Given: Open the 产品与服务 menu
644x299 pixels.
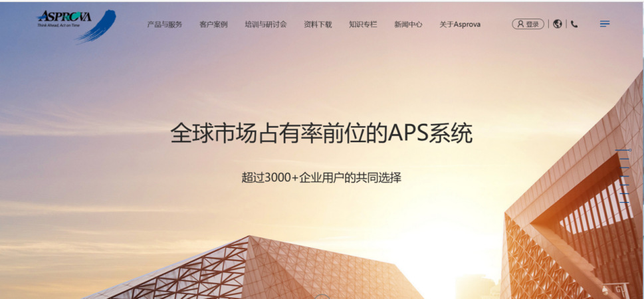Looking at the screenshot, I should tap(165, 24).
